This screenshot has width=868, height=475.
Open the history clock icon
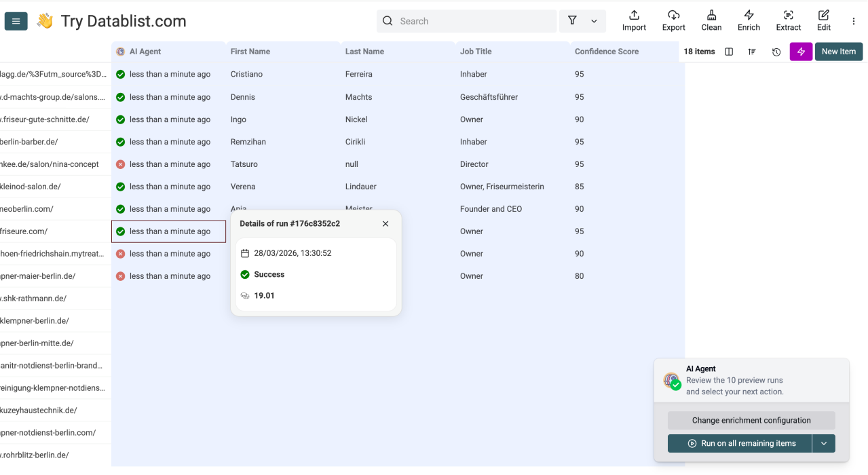click(776, 52)
